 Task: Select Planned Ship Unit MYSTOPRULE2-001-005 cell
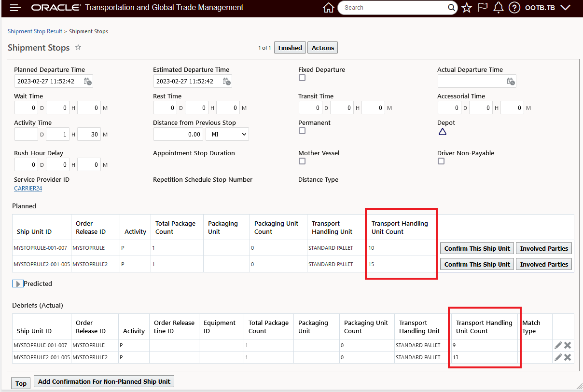(42, 264)
